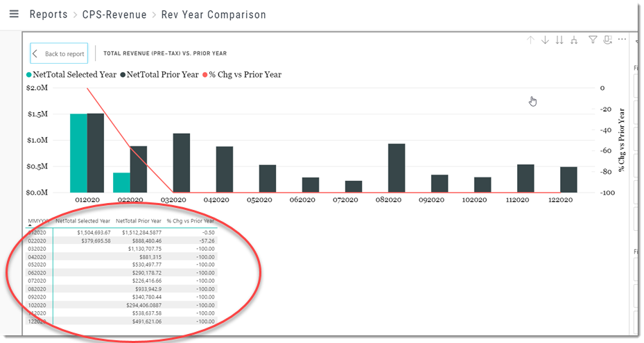This screenshot has width=644, height=343.
Task: Expand all down one level icon
Action: tap(574, 40)
